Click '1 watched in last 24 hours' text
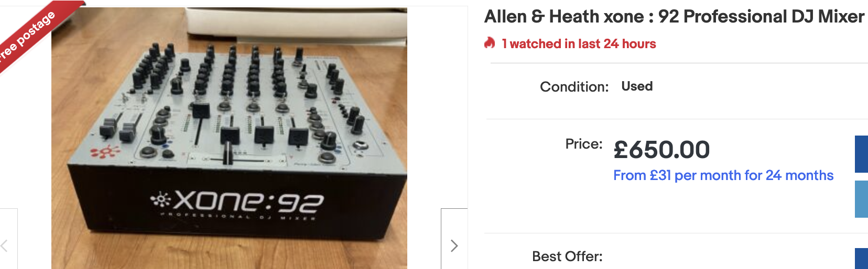The image size is (868, 269). (579, 44)
